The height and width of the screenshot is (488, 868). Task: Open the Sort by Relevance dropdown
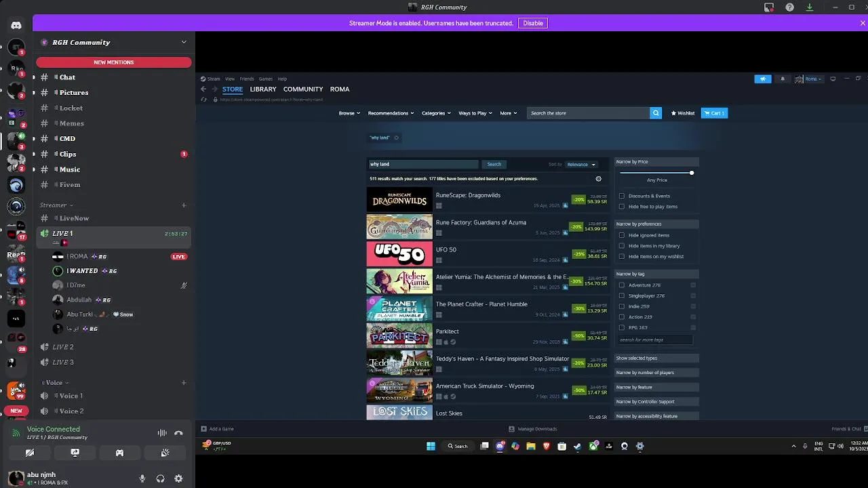click(x=581, y=164)
